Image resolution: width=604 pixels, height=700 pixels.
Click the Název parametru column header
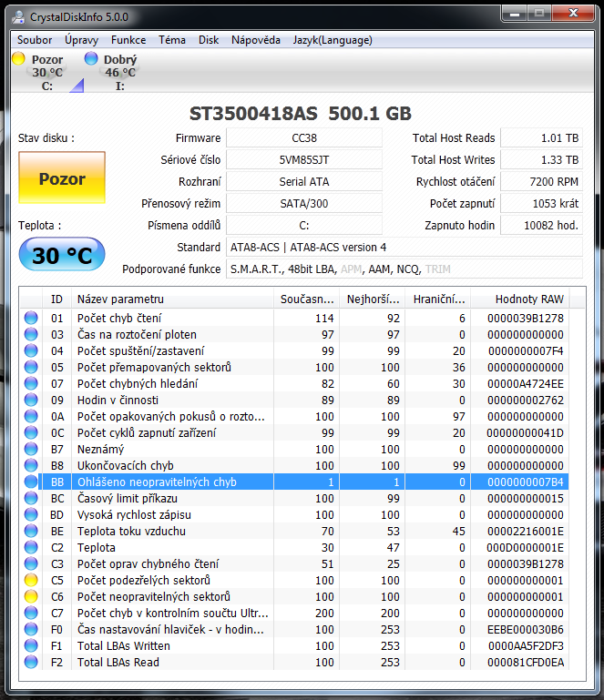pos(172,299)
